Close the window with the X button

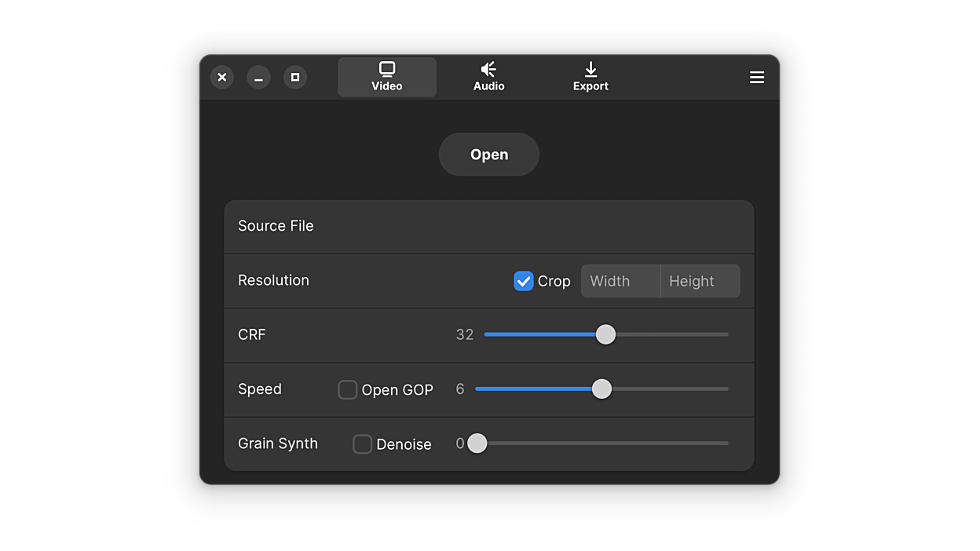pyautogui.click(x=222, y=77)
